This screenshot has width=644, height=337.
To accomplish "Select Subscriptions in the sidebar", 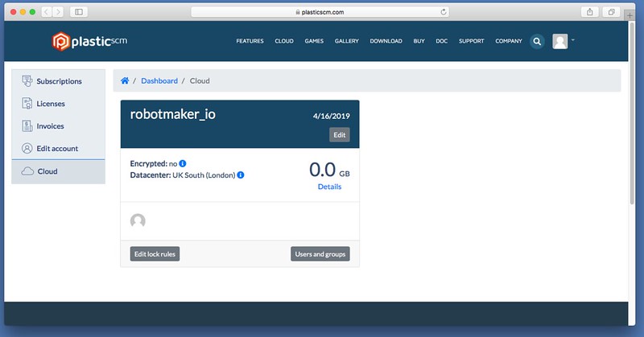I will [58, 81].
